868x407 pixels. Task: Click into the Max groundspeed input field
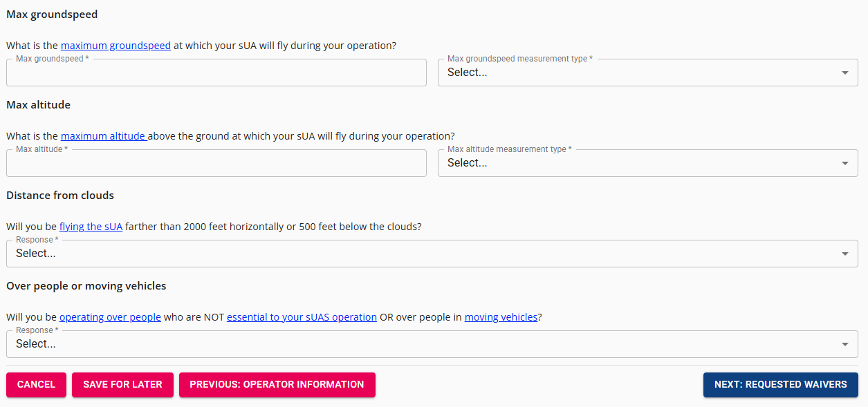pos(216,73)
